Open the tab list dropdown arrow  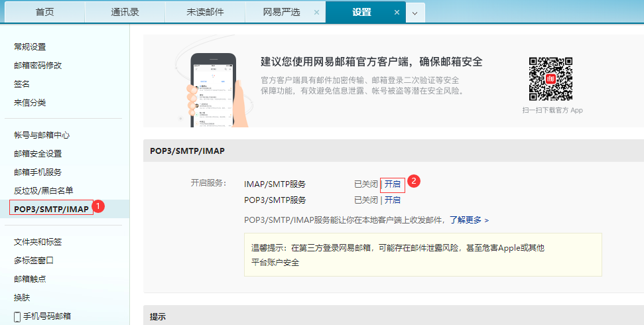pos(415,13)
